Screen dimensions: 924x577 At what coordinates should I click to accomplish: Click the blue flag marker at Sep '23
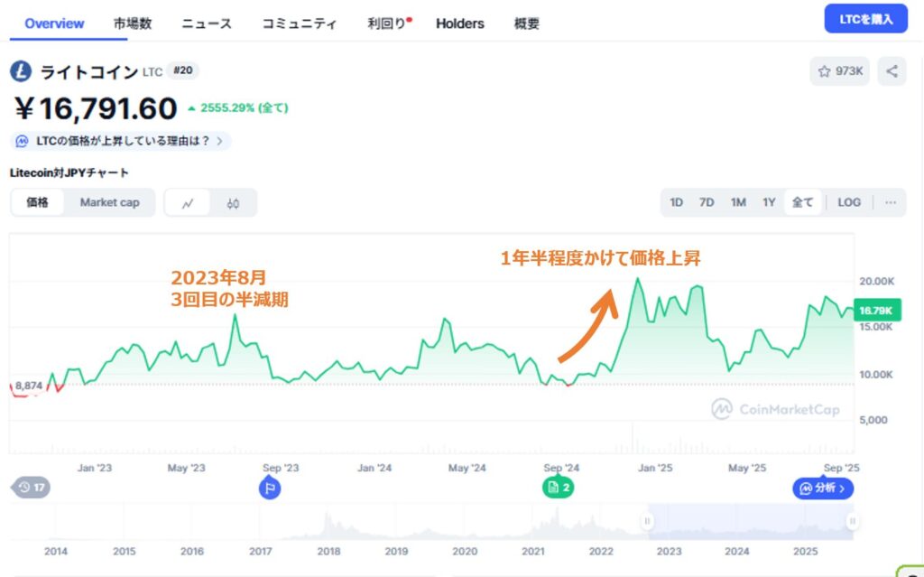[270, 489]
